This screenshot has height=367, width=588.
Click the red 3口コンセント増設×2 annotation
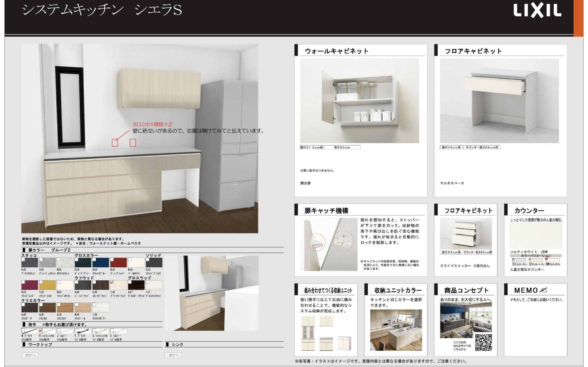pyautogui.click(x=152, y=124)
